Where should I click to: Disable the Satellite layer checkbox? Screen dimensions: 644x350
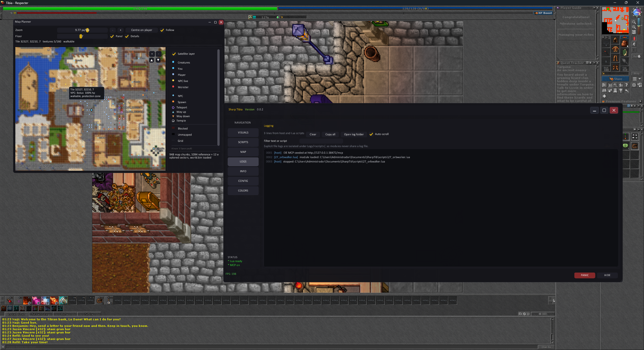pyautogui.click(x=174, y=54)
